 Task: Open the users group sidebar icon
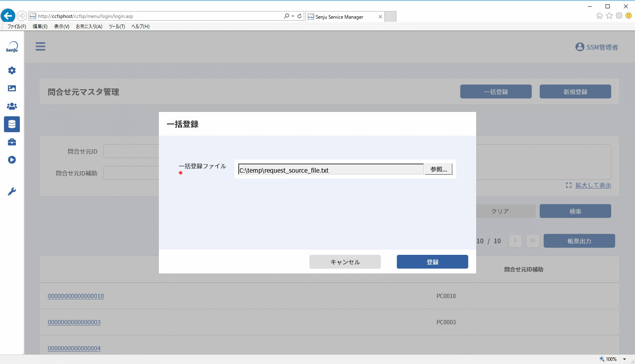tap(12, 106)
